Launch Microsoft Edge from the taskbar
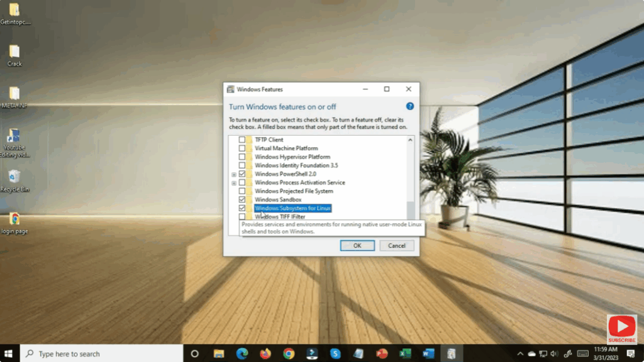This screenshot has width=644, height=362. 242,353
